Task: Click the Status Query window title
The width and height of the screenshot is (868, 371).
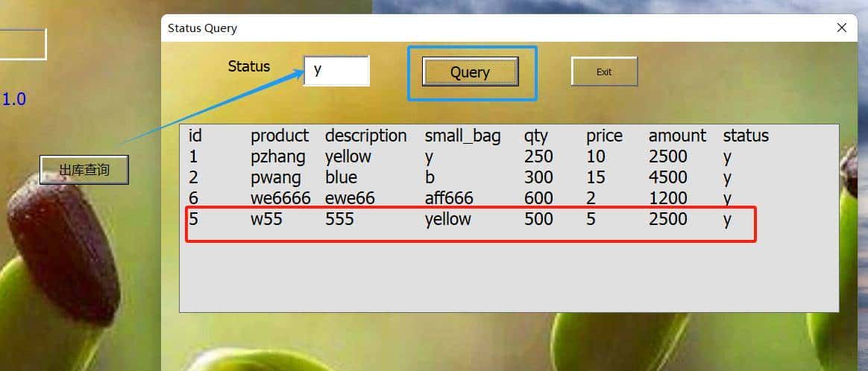Action: (203, 28)
